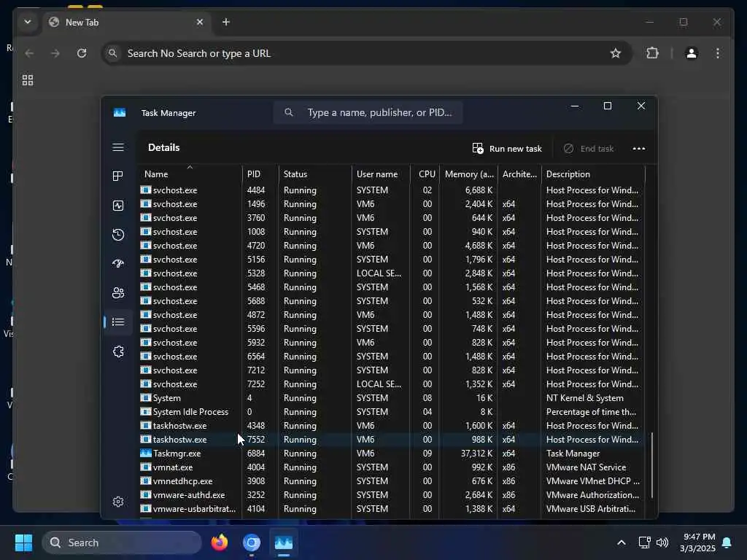Screen dimensions: 747x560
Task: Launch Firefox from taskbar
Action: pyautogui.click(x=220, y=542)
